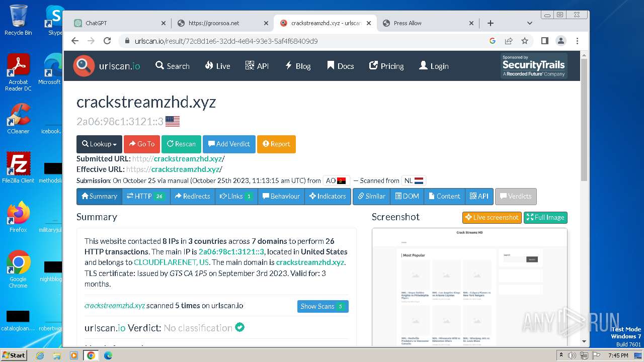This screenshot has width=644, height=362.
Task: Open Microsoft Edge from taskbar
Action: coord(108,355)
